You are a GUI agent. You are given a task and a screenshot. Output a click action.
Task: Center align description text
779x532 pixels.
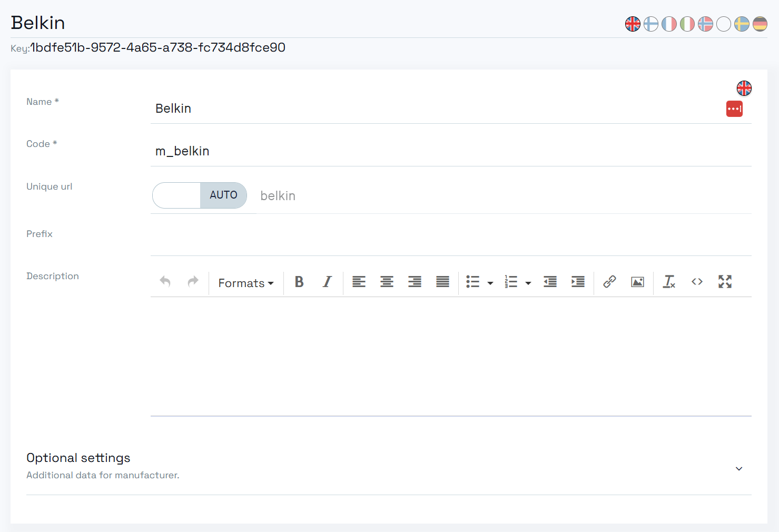pos(387,282)
